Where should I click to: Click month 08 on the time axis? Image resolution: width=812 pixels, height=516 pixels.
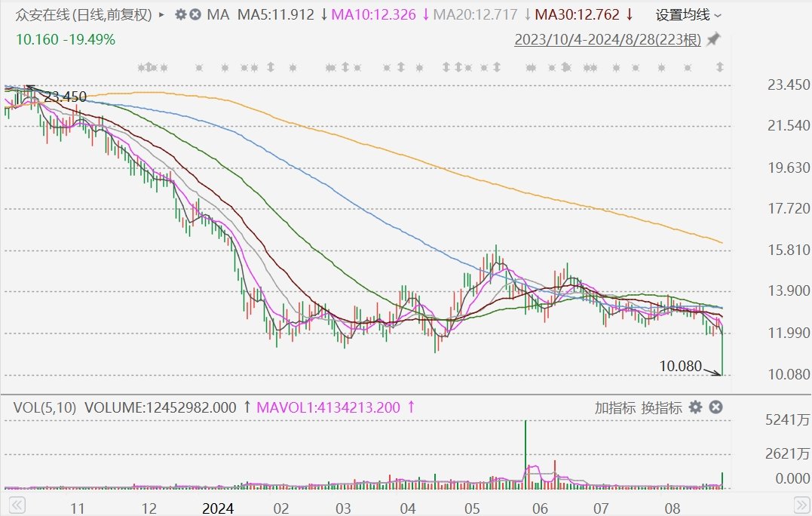click(673, 508)
